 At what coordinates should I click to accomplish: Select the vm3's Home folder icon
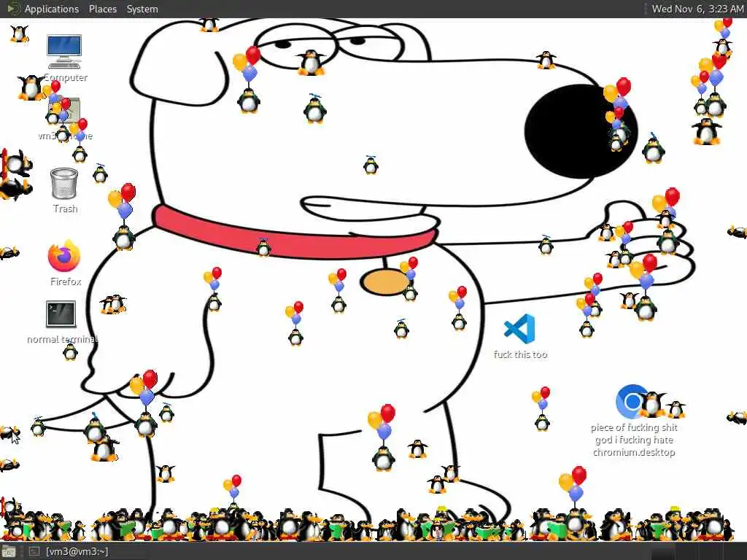(65, 112)
